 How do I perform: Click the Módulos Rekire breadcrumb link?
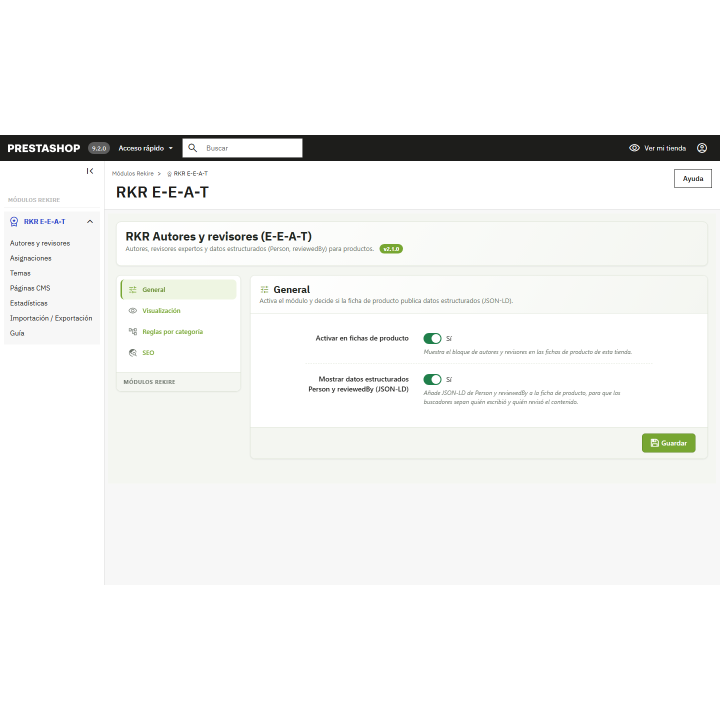[133, 174]
